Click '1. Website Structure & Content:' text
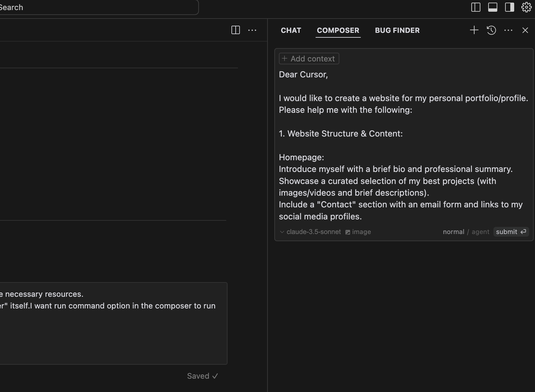The image size is (535, 392). [x=341, y=134]
